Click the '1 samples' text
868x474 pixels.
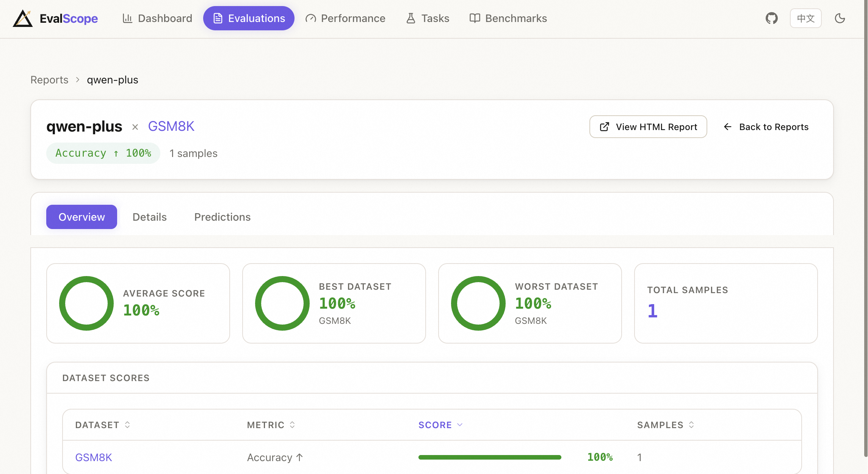point(193,153)
